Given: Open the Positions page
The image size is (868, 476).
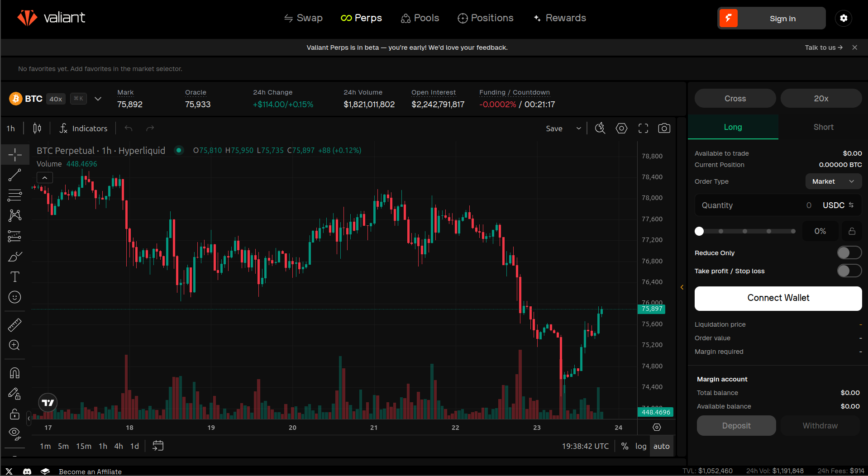Looking at the screenshot, I should click(486, 18).
